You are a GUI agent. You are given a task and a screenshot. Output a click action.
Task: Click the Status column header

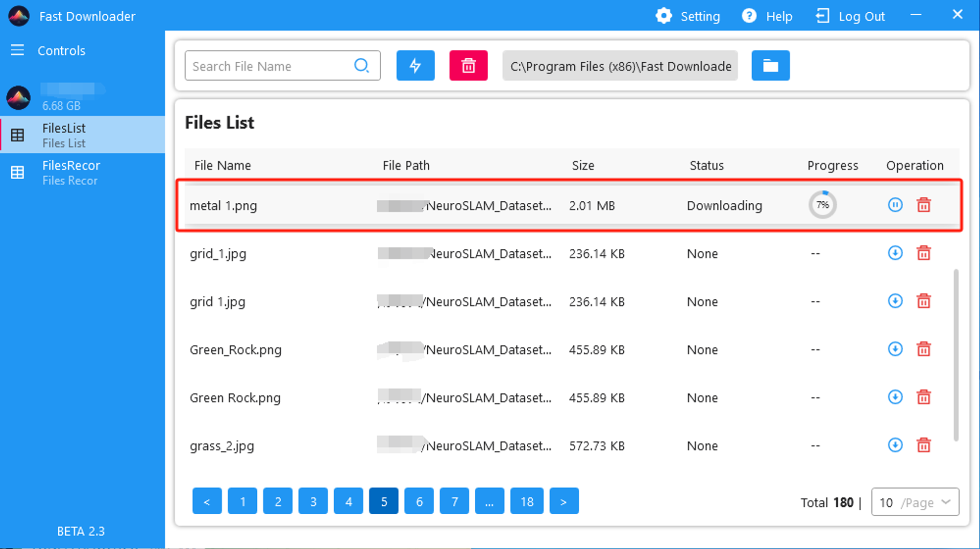pyautogui.click(x=707, y=166)
